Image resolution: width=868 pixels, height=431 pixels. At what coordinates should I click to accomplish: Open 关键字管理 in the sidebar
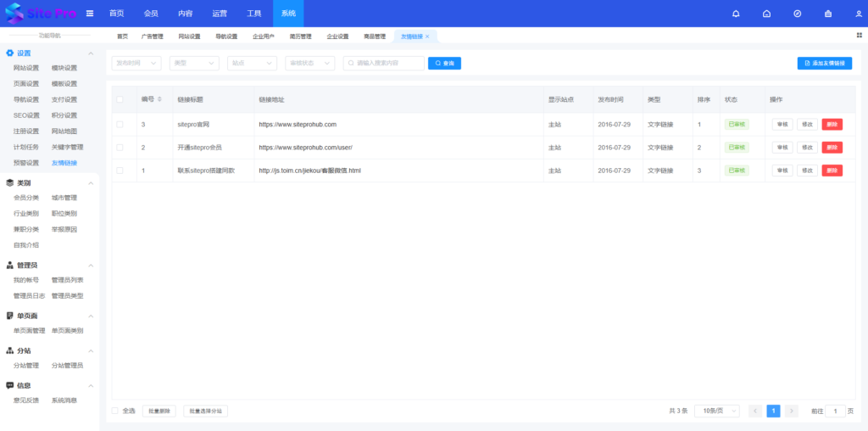68,148
